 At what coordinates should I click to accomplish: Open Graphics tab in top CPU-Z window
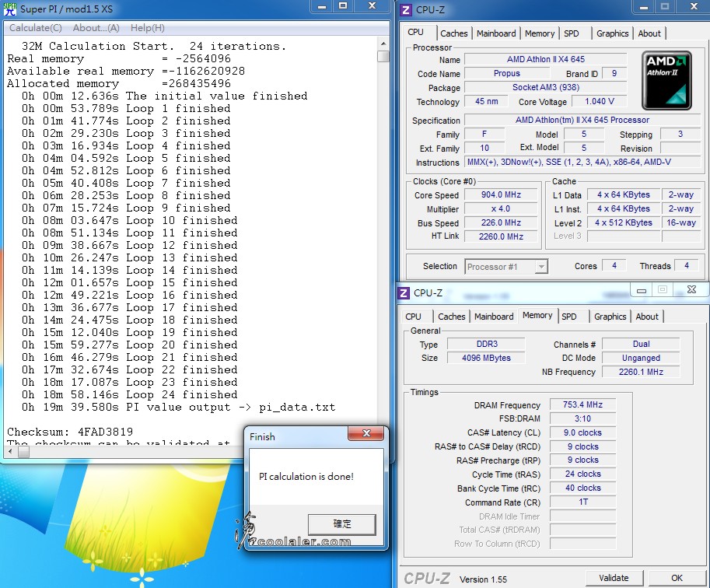612,33
